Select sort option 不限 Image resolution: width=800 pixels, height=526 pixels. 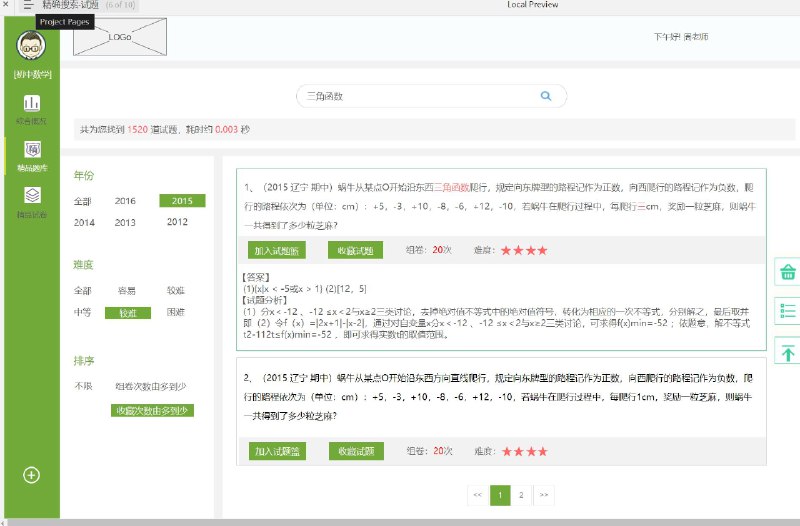(83, 386)
